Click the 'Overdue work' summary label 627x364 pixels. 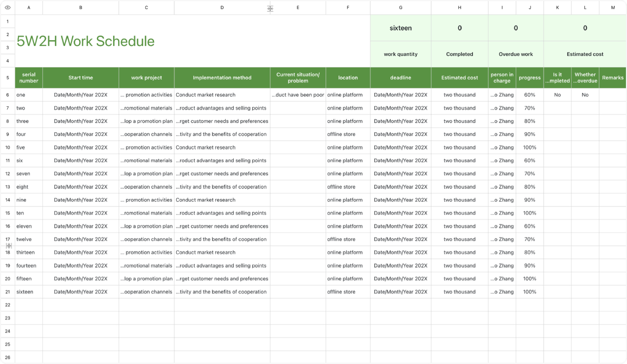pyautogui.click(x=516, y=54)
